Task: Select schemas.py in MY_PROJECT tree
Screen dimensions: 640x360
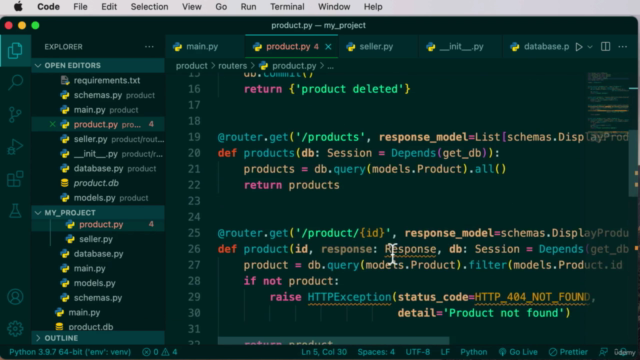Action: click(x=98, y=298)
